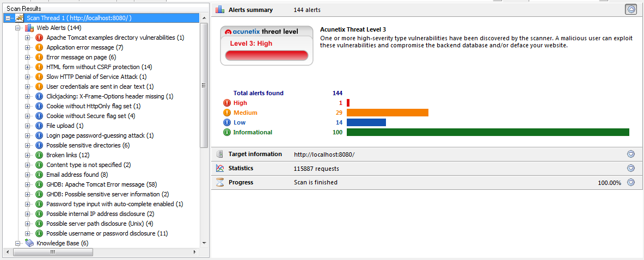Viewport: 644px width, 260px height.
Task: Click the High alerts label
Action: (240, 103)
